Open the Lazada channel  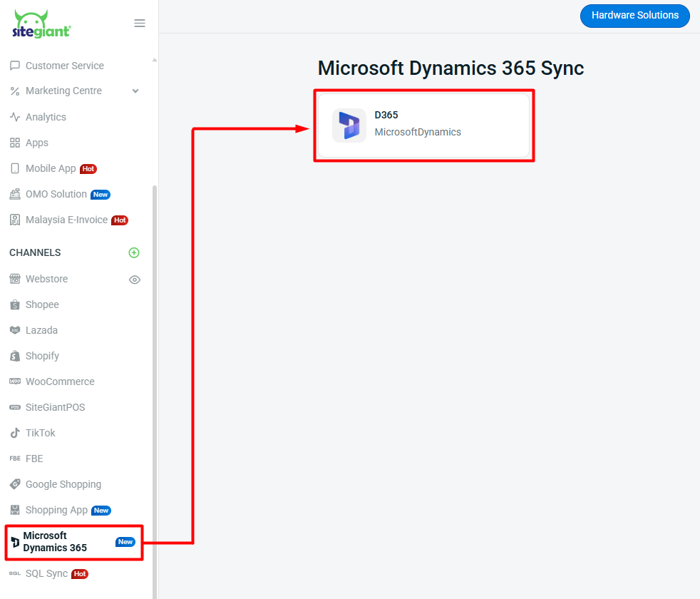(x=41, y=330)
